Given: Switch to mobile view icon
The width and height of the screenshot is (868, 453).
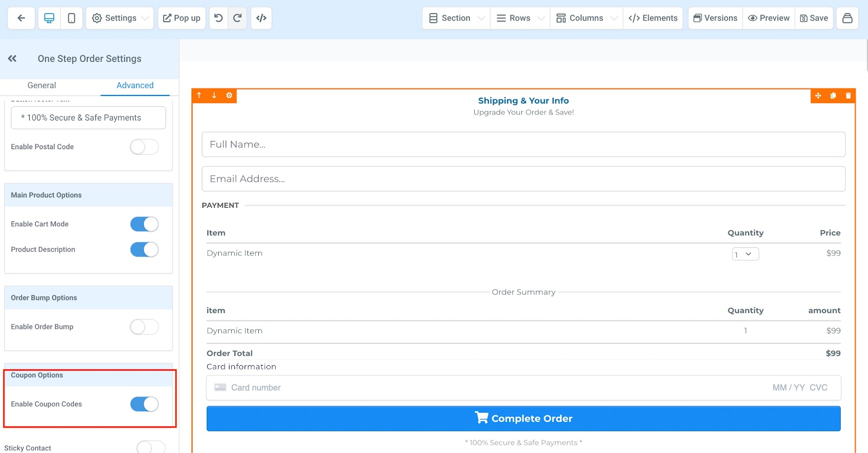Looking at the screenshot, I should (x=72, y=18).
